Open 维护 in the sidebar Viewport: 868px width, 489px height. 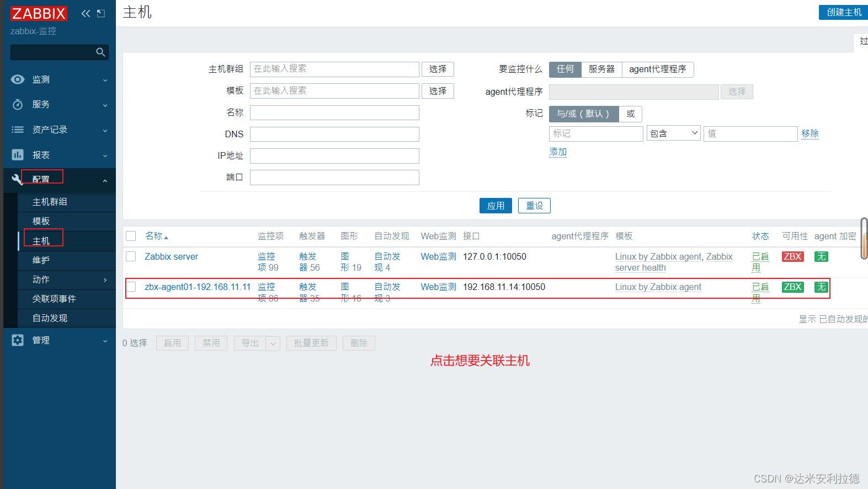click(x=41, y=260)
